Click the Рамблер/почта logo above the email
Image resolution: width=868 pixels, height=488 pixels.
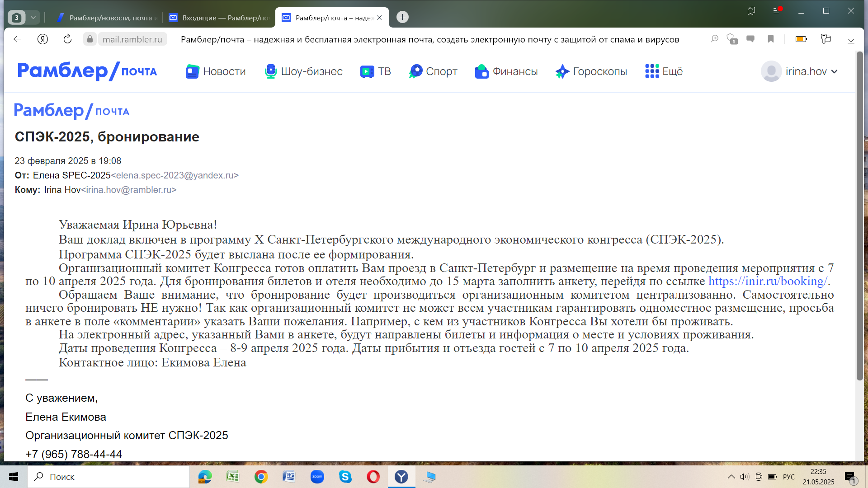(72, 111)
